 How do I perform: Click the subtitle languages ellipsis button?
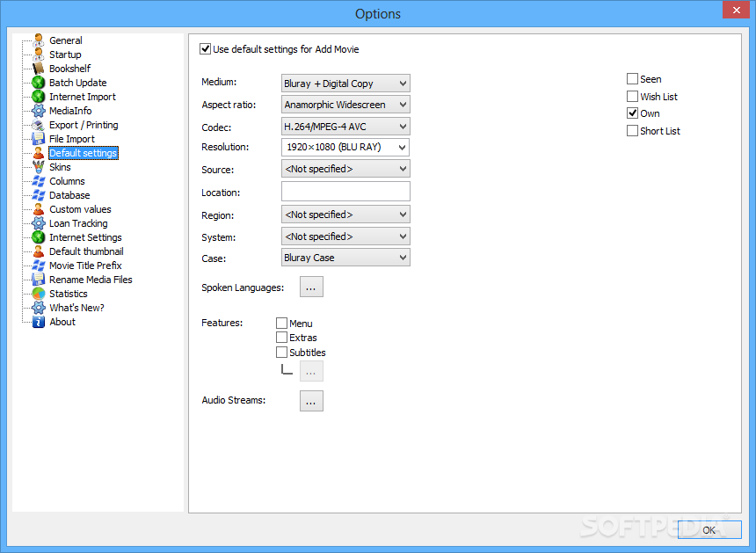[x=311, y=372]
